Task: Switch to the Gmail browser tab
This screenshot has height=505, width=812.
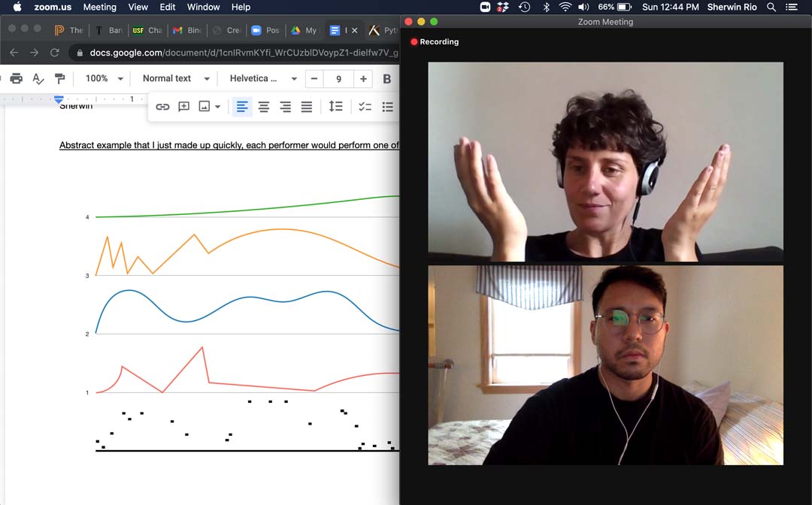Action: [x=187, y=30]
